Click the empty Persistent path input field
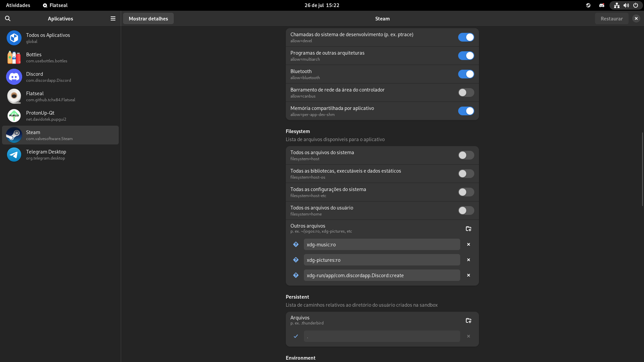Viewport: 644px width, 362px height. 382,336
